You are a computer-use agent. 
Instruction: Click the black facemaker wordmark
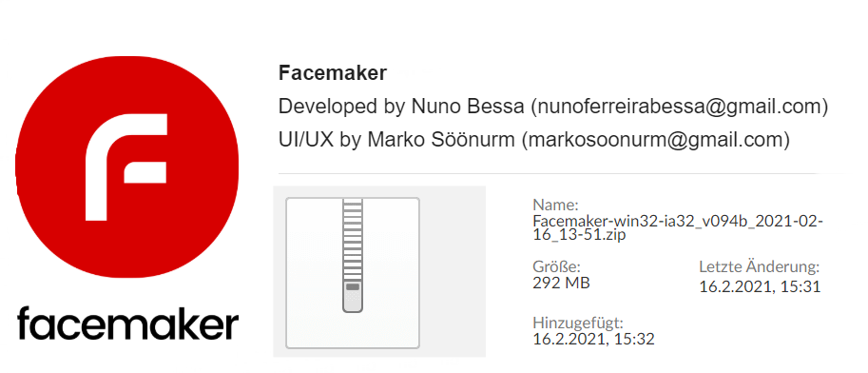coord(128,323)
